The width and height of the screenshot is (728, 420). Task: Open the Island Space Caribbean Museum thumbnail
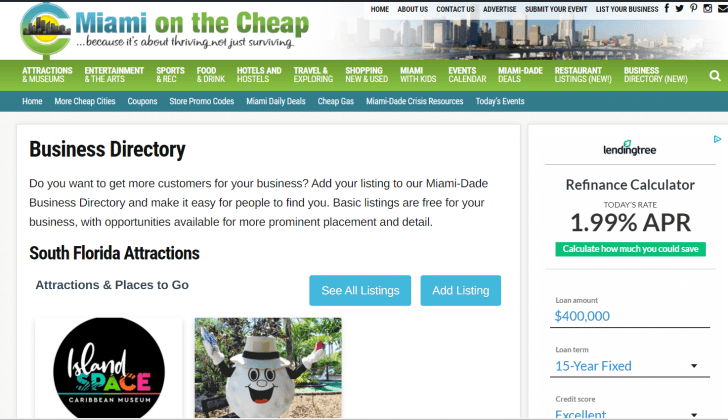109,368
